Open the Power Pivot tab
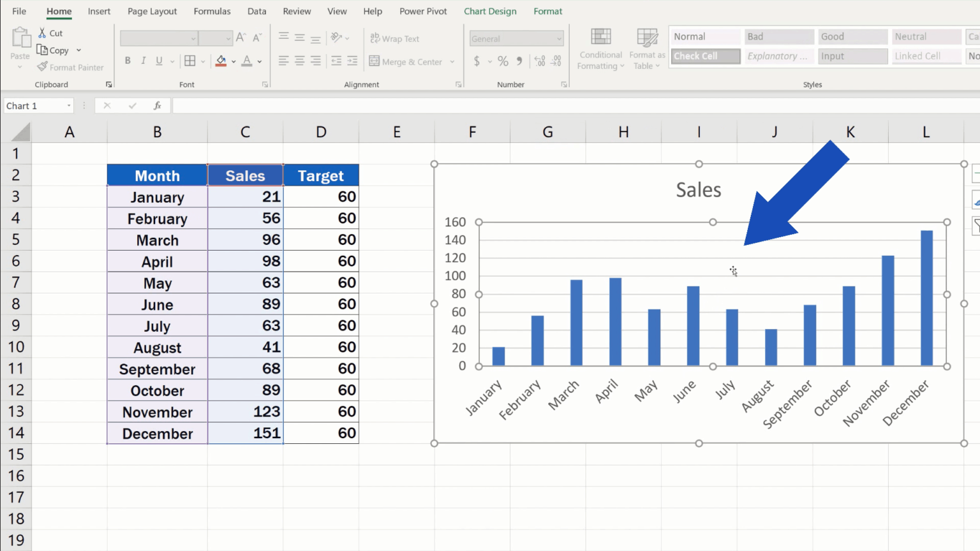Screen dimensions: 980x551 tap(423, 11)
